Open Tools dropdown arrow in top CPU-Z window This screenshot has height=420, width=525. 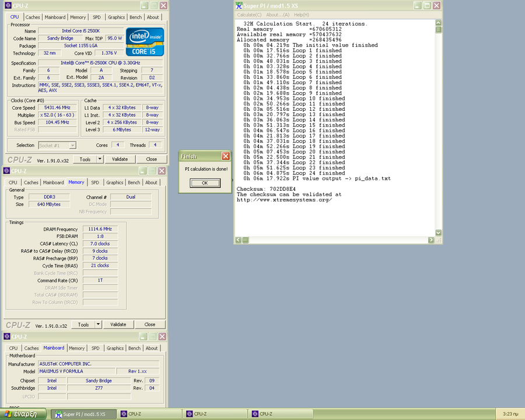pyautogui.click(x=100, y=159)
